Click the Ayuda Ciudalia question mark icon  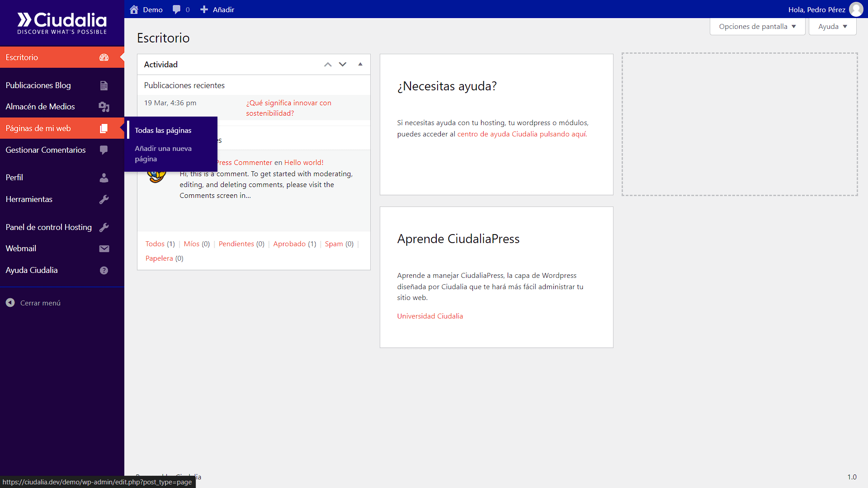[104, 270]
